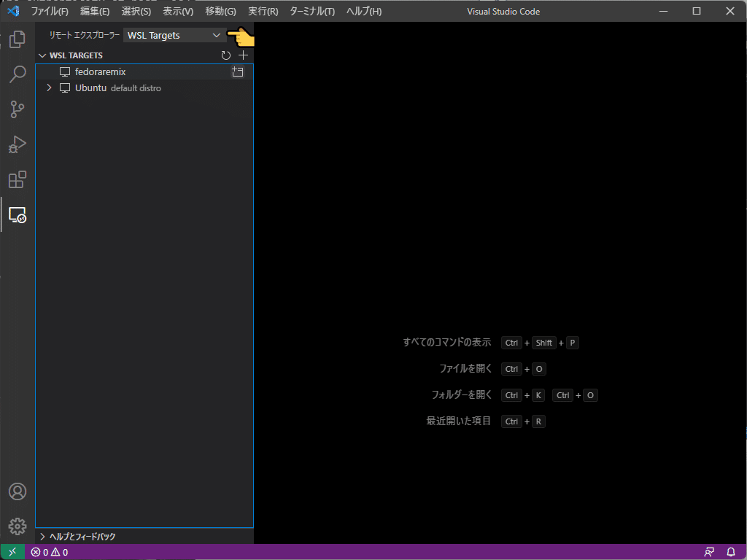
Task: Open the Extensions view
Action: click(x=18, y=179)
